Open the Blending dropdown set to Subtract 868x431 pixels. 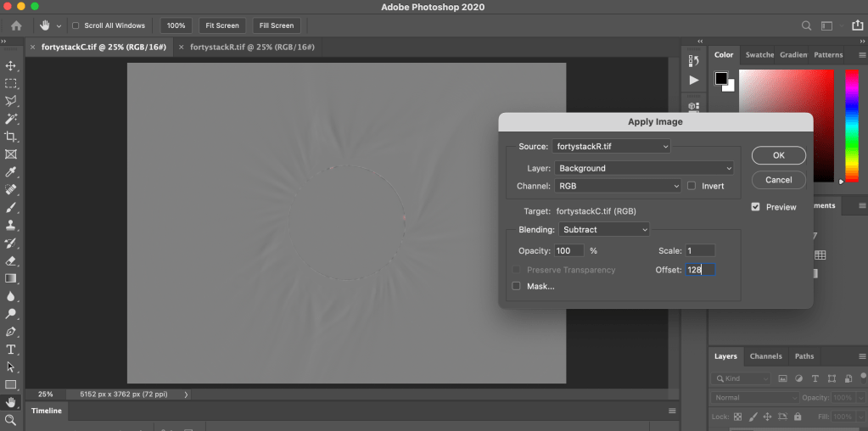(x=603, y=230)
